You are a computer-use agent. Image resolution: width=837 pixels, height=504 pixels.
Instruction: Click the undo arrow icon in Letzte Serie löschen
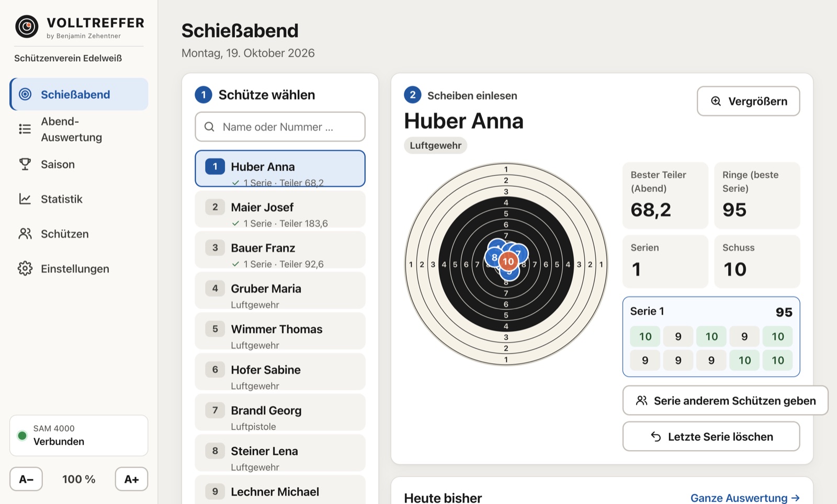[x=656, y=437]
